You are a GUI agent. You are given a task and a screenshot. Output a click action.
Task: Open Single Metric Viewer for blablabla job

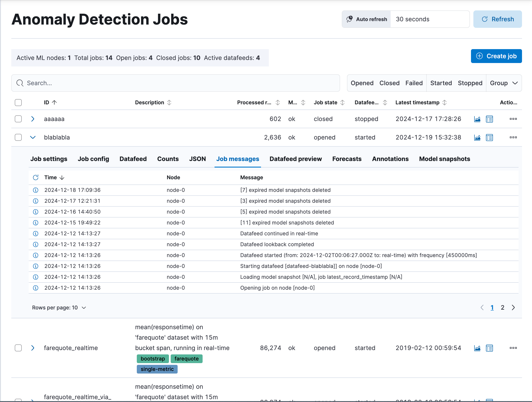tap(477, 138)
